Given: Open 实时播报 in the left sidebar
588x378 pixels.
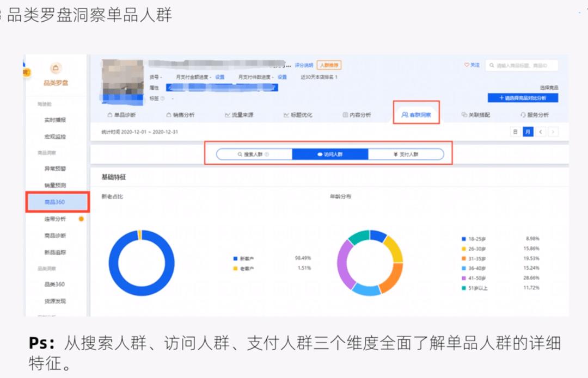Looking at the screenshot, I should click(55, 120).
